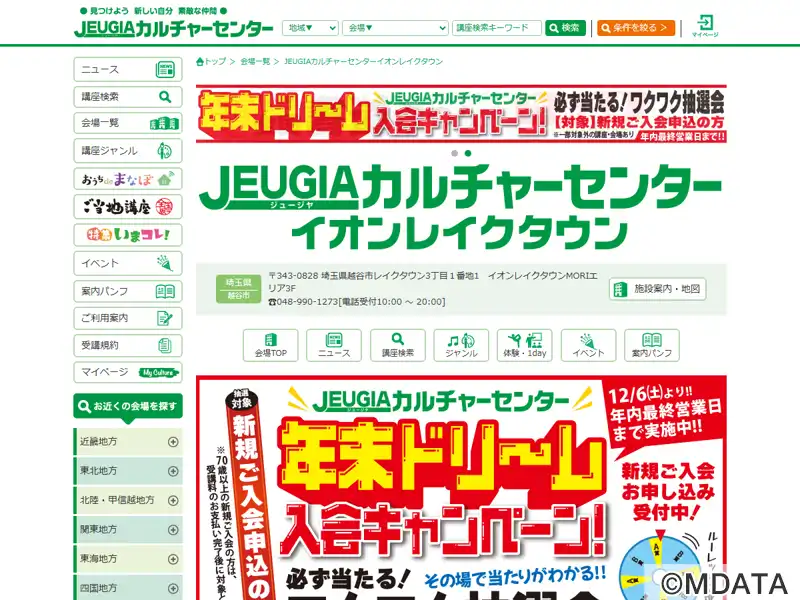Click the 講座検索 icon in venue toolbar

397,345
